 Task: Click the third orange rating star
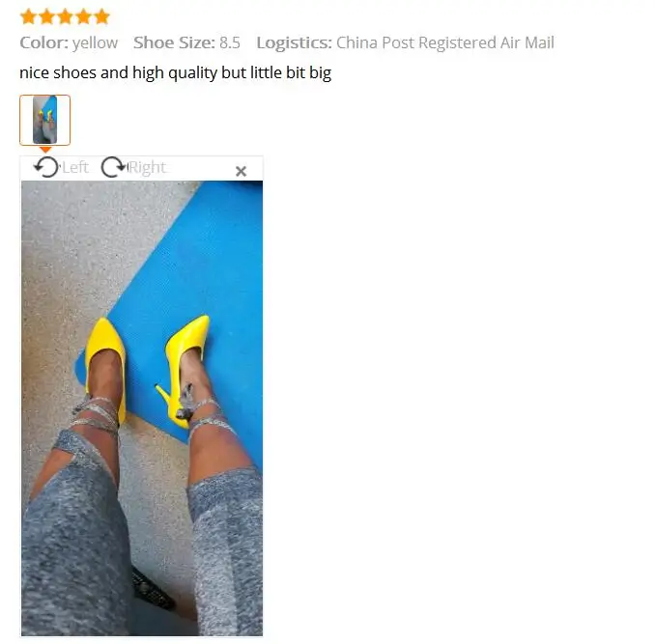coord(65,16)
